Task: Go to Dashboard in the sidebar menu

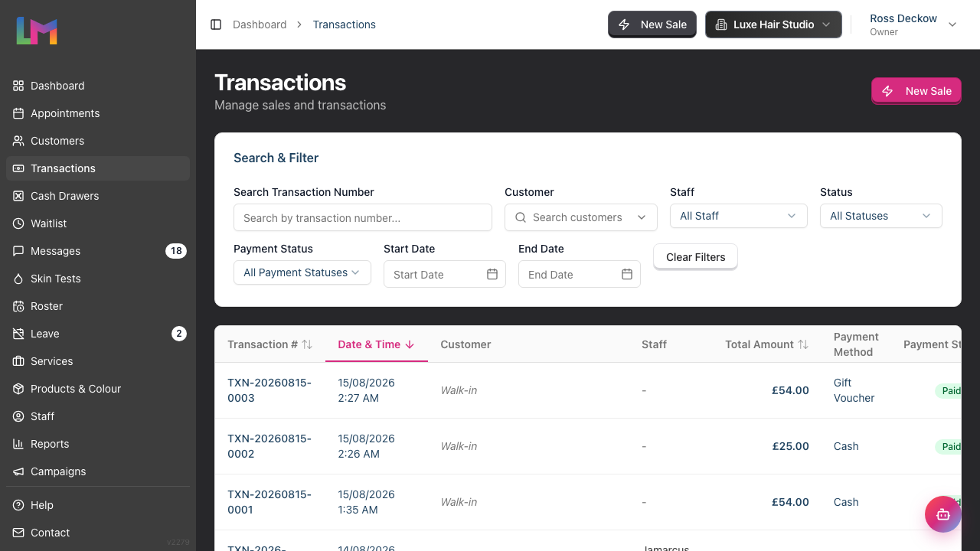Action: (98, 86)
